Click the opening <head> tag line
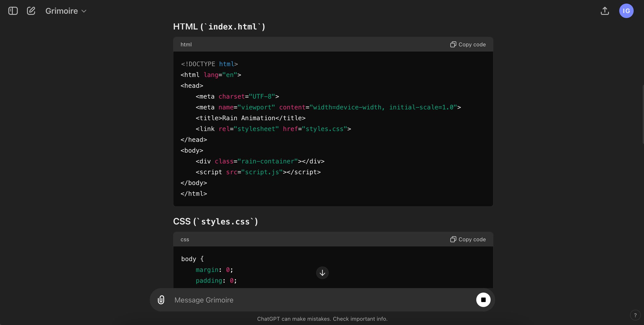 pos(192,86)
